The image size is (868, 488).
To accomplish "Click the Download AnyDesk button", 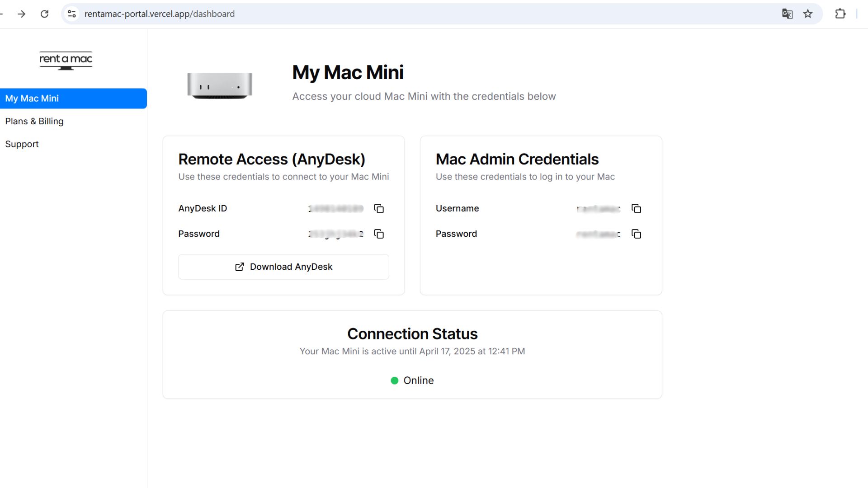I will click(x=283, y=267).
